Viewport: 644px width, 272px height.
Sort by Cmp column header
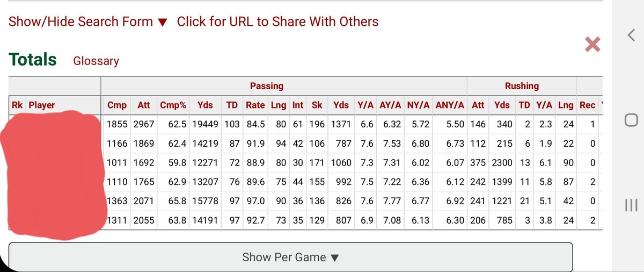coord(117,105)
